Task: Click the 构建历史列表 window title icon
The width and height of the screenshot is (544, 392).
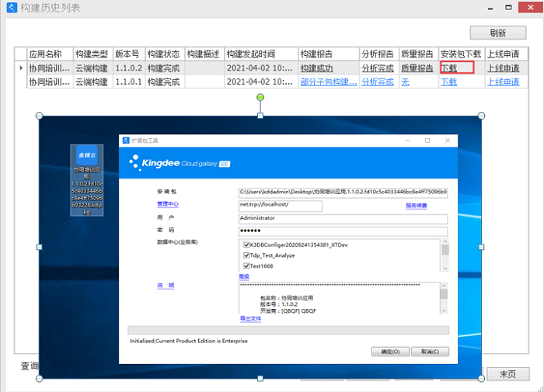Action: click(x=11, y=9)
